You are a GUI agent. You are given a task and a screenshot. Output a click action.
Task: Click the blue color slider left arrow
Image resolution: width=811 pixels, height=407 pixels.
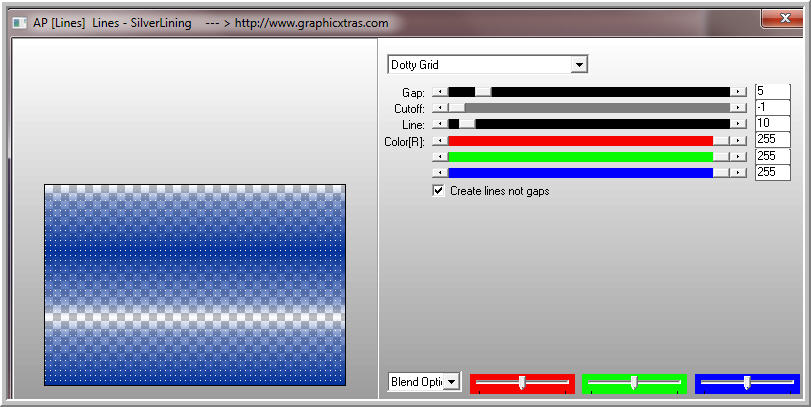tap(440, 173)
